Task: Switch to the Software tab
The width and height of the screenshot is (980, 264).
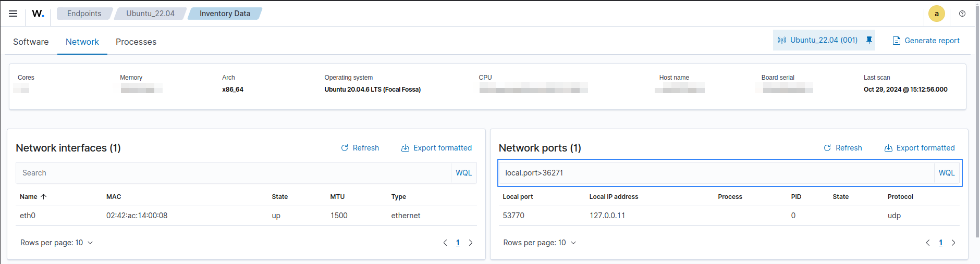Action: coord(31,42)
